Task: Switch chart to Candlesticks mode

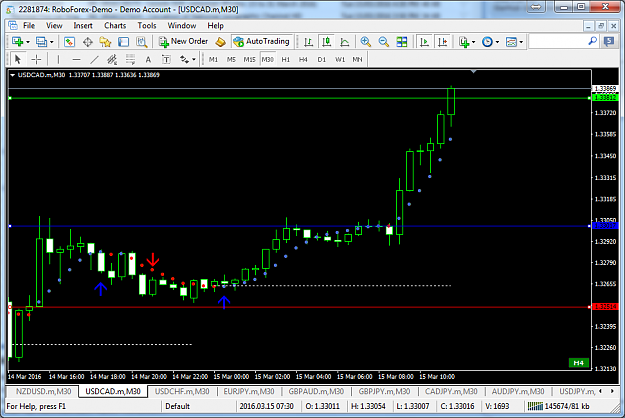Action: tap(326, 41)
